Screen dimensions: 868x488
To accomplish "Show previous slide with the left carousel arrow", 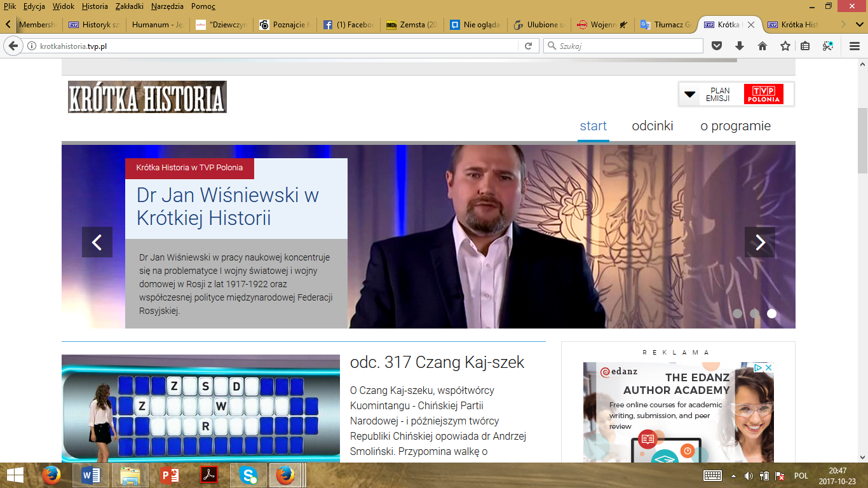I will tap(97, 242).
